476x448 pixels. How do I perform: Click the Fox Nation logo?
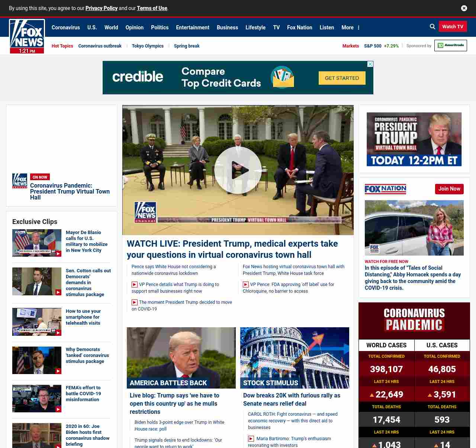pyautogui.click(x=385, y=189)
